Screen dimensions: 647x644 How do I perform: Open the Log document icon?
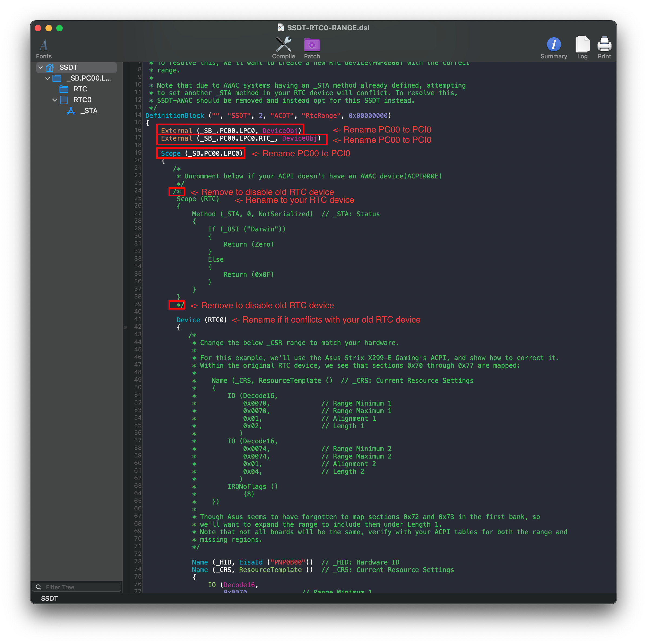click(582, 45)
